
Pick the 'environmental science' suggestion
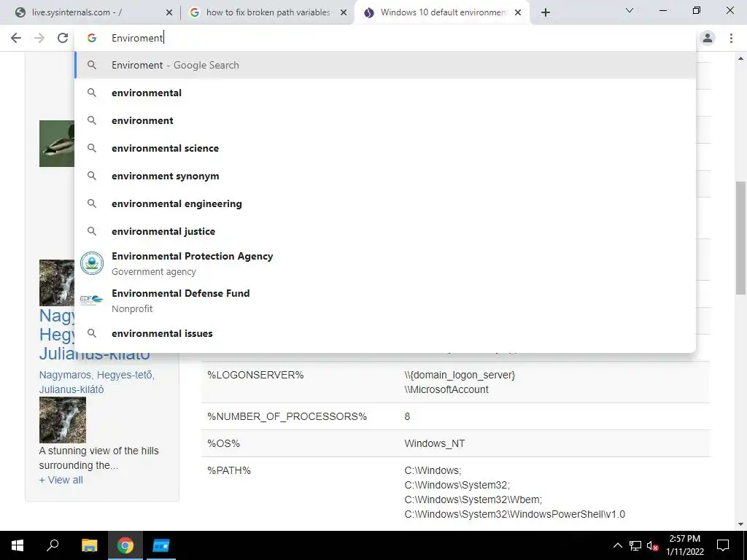coord(385,148)
